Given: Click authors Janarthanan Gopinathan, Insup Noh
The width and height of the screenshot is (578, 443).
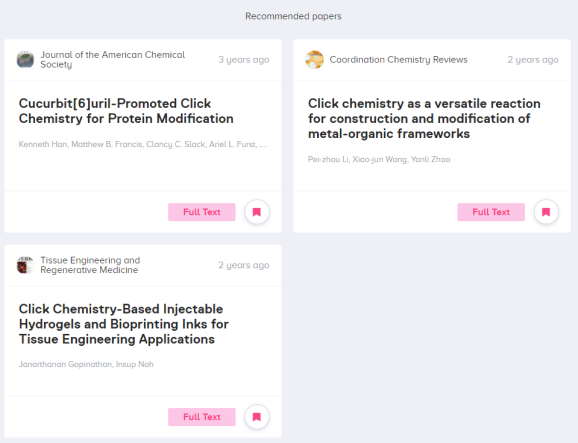Looking at the screenshot, I should (86, 364).
